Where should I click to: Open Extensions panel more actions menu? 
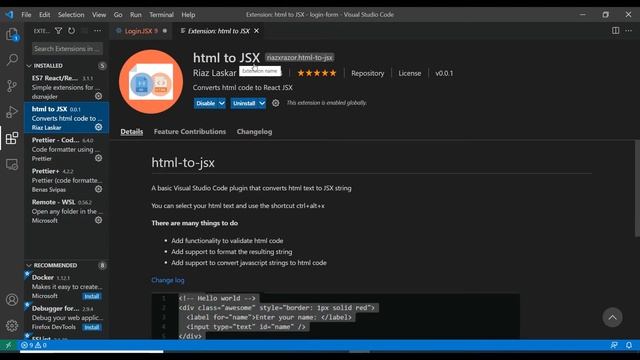tap(98, 31)
